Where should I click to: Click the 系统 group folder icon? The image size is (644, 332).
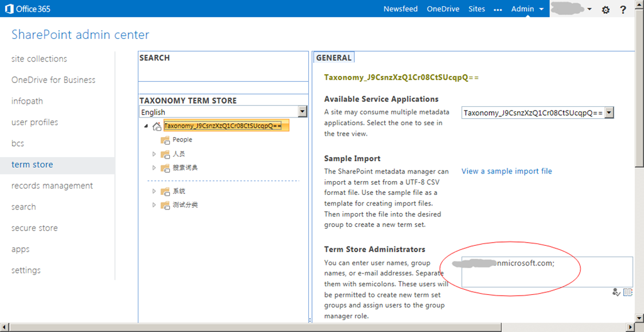click(165, 192)
